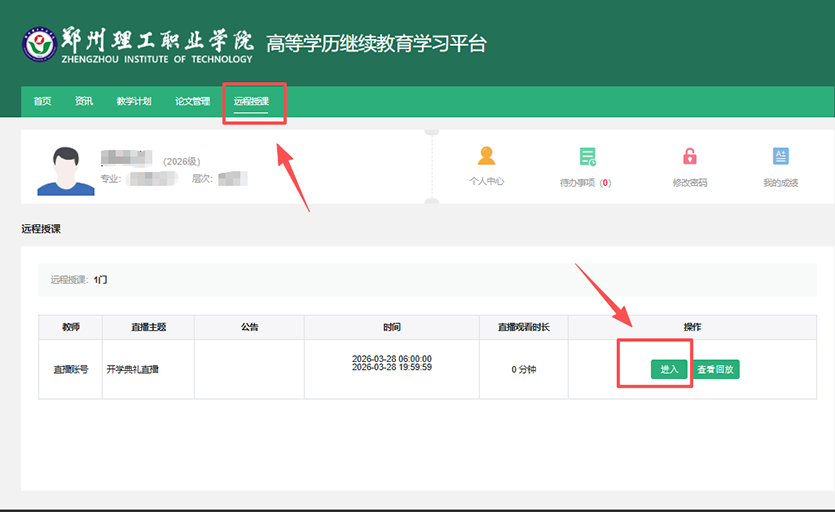835x512 pixels.
Task: Click the 操作 column header
Action: tap(692, 327)
